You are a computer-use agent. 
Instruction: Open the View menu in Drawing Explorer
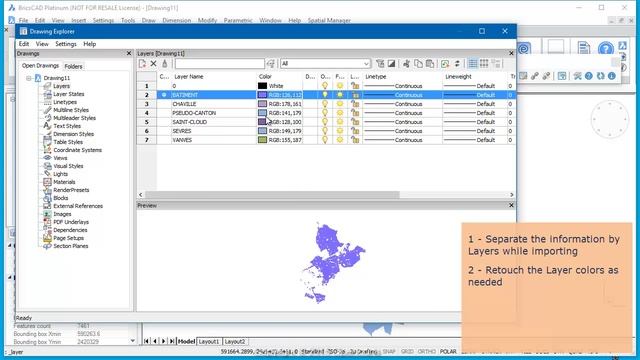pos(42,44)
